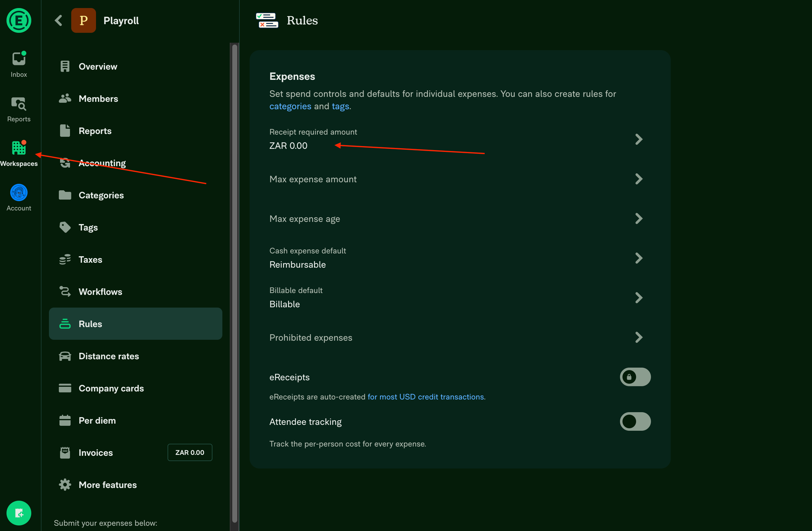
Task: Expand Max expense amount chevron
Action: pyautogui.click(x=639, y=179)
